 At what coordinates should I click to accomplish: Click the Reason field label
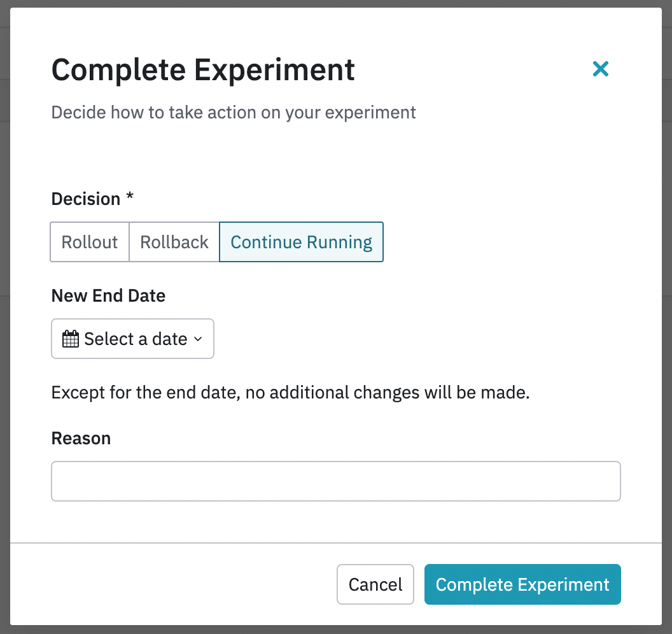81,439
